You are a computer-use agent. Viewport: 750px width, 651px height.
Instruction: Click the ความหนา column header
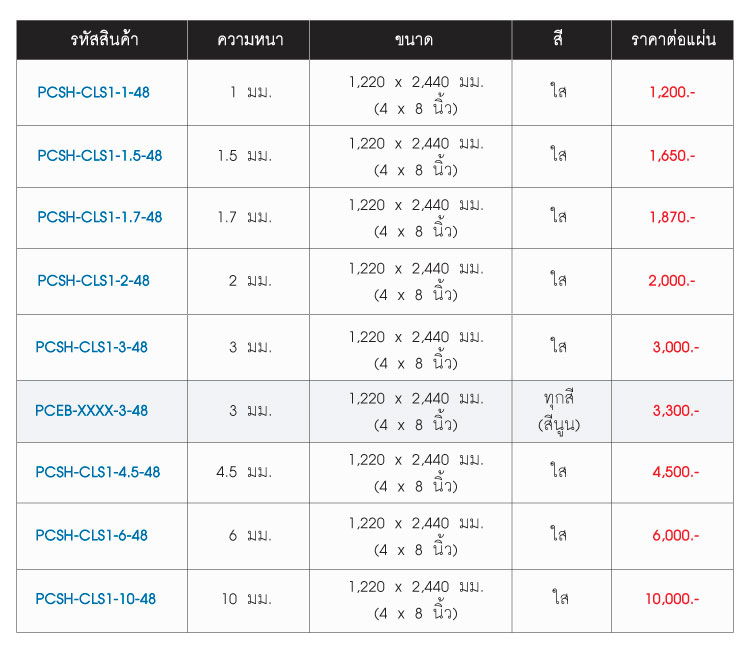pos(249,40)
